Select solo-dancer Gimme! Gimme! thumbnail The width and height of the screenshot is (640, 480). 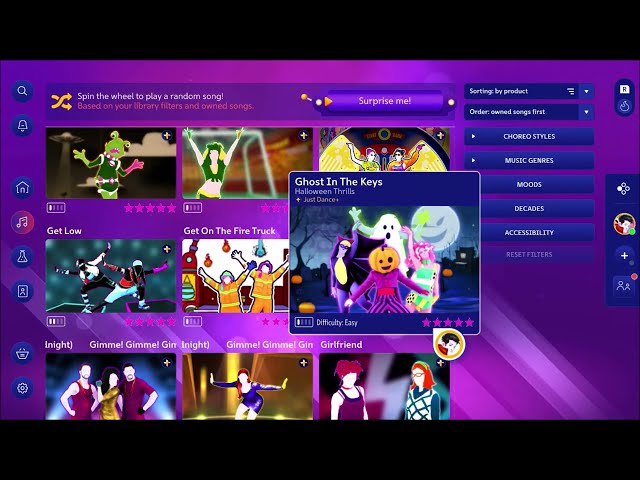coord(247,387)
